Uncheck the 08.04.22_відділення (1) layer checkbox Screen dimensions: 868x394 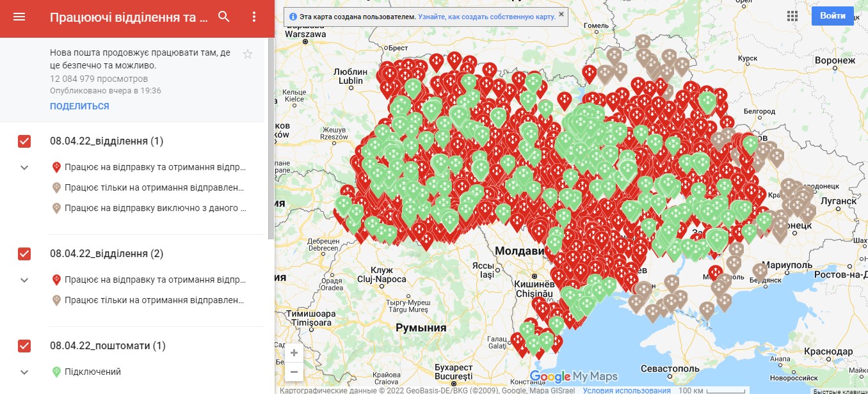click(24, 141)
